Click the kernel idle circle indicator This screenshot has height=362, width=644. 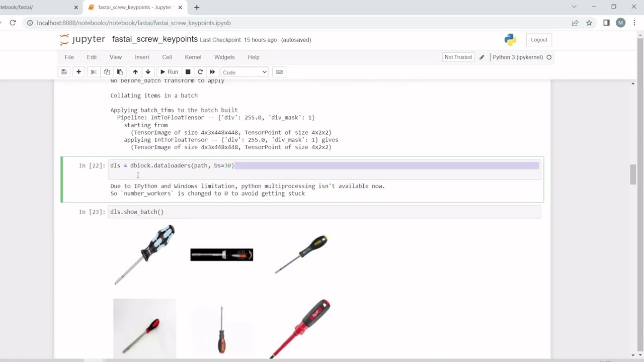pyautogui.click(x=549, y=57)
